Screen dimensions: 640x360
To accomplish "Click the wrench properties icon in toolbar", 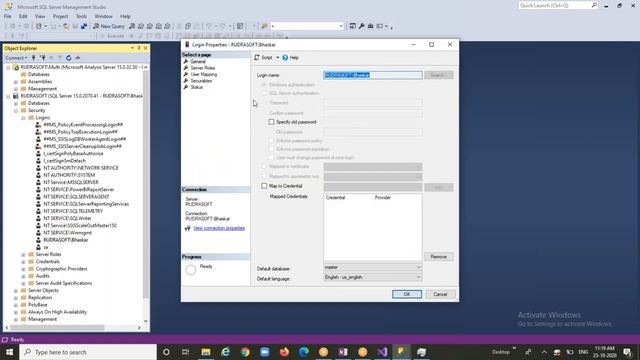I will (361, 26).
